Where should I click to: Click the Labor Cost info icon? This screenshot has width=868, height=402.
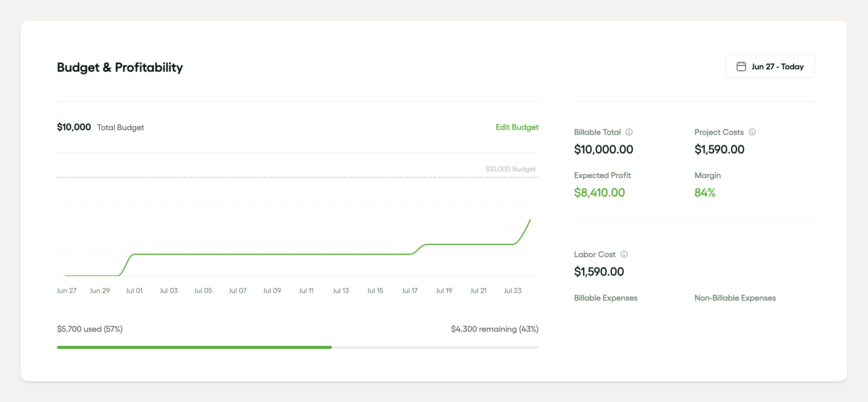(x=624, y=254)
